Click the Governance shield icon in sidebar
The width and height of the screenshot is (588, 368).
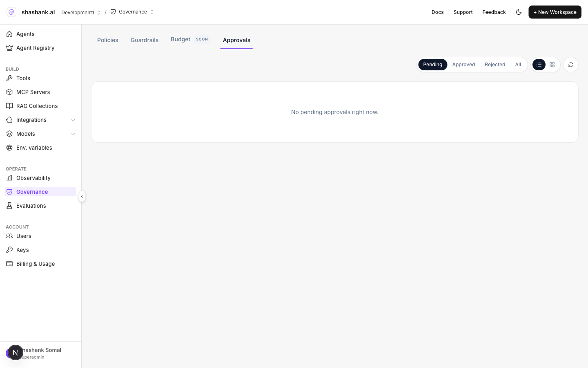(9, 192)
